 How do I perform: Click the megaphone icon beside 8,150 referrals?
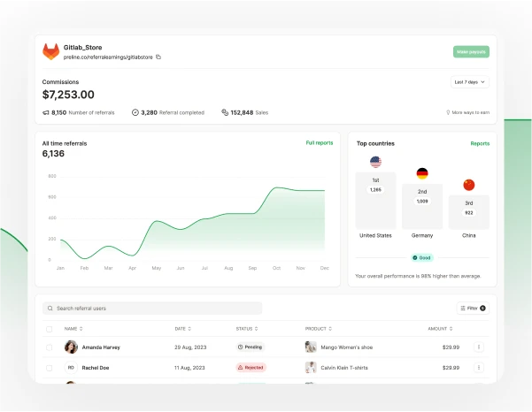click(x=46, y=113)
